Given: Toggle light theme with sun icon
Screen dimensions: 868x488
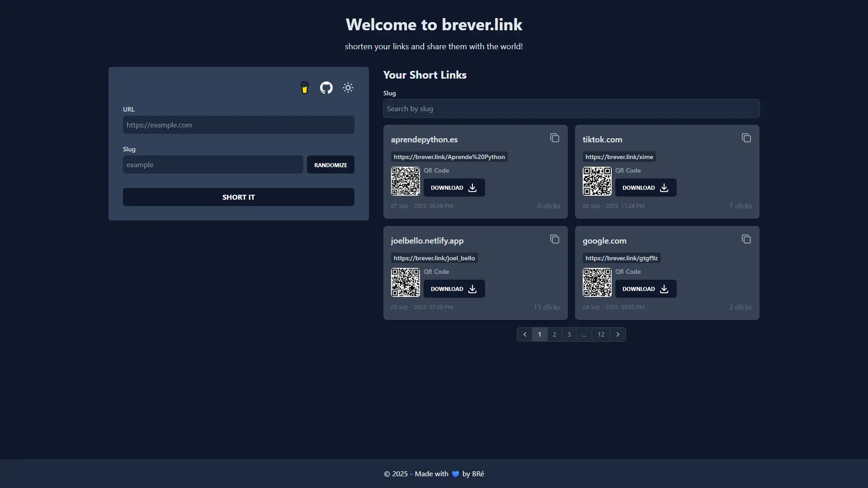Looking at the screenshot, I should click(348, 88).
